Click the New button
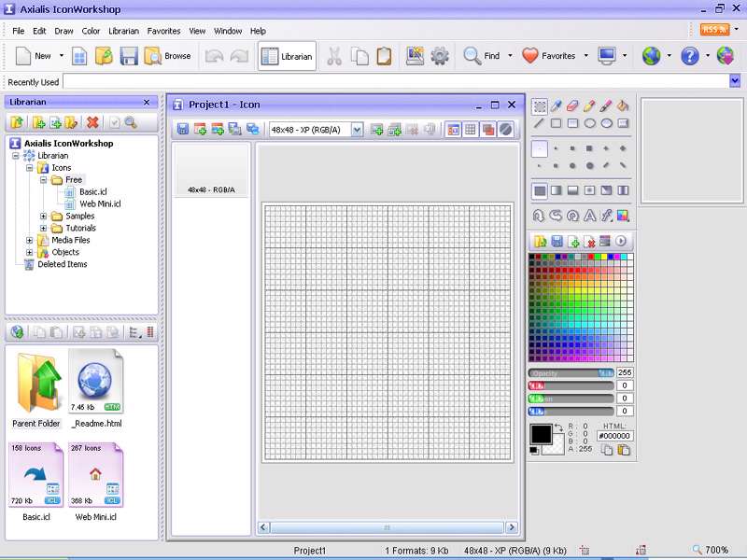The image size is (747, 560). click(33, 56)
